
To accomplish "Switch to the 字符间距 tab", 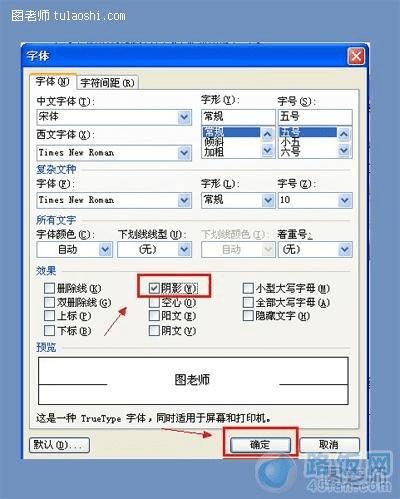I will pyautogui.click(x=107, y=83).
